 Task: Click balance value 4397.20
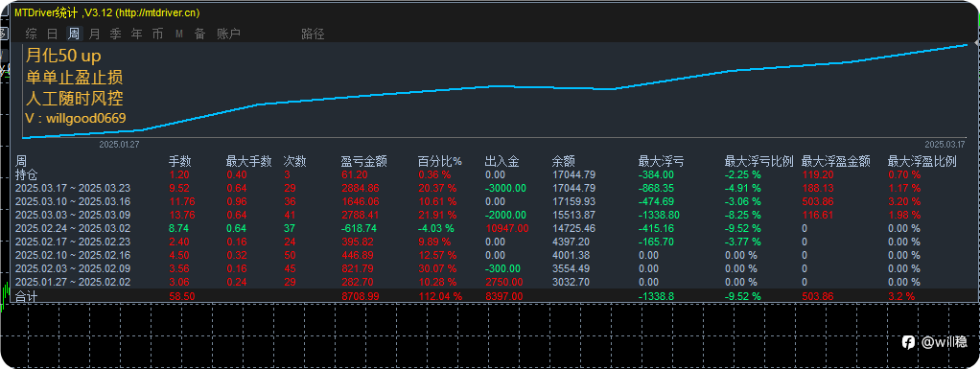click(572, 242)
